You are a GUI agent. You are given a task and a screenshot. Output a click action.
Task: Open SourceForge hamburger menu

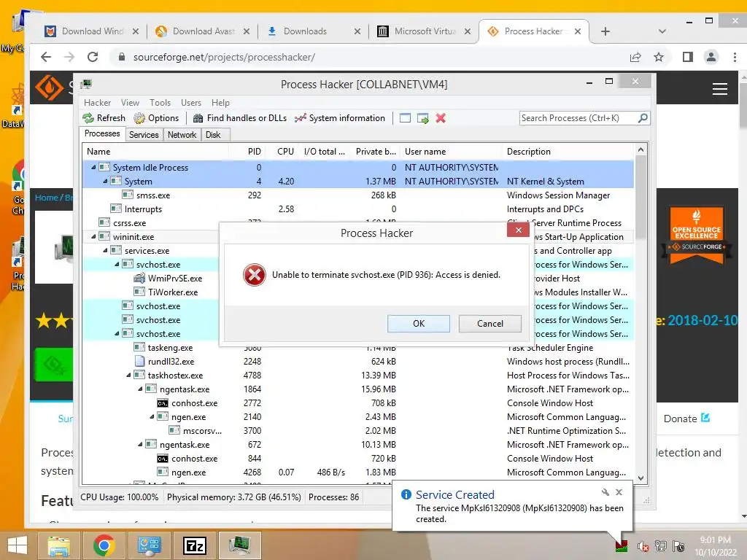(719, 88)
